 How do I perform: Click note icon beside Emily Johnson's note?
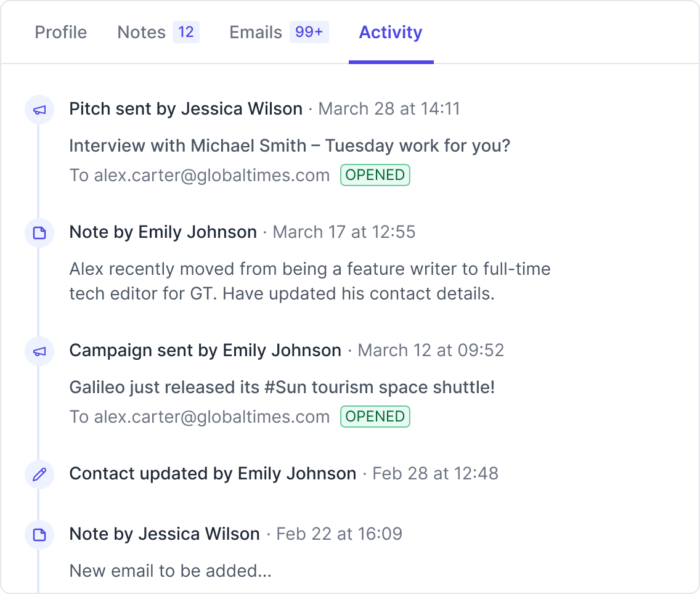tap(39, 233)
